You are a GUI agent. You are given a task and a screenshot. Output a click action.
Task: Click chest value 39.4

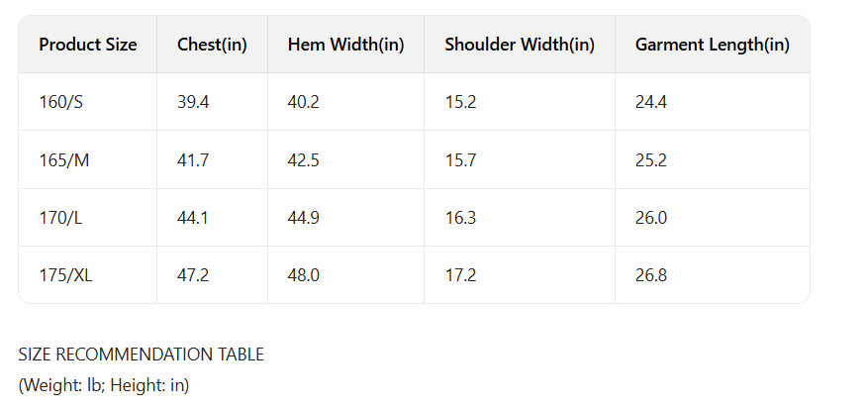coord(193,102)
